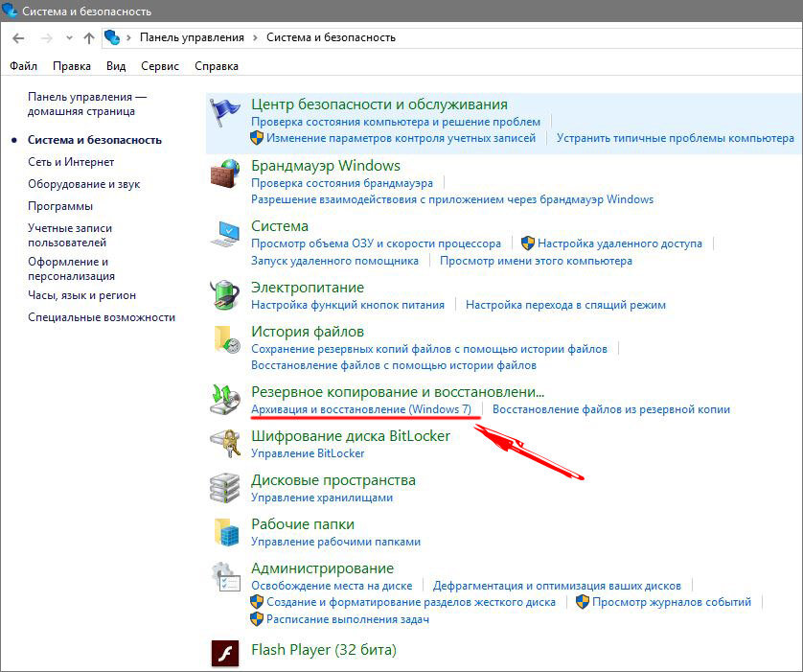Click Восстановление файлов с помощью истории файлов
Screen dimensions: 803x672
394,365
